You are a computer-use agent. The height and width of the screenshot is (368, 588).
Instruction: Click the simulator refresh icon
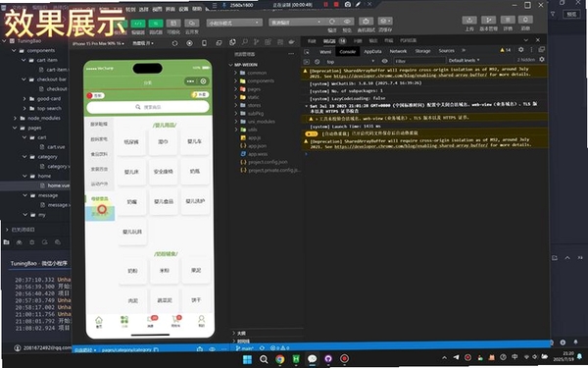(174, 43)
